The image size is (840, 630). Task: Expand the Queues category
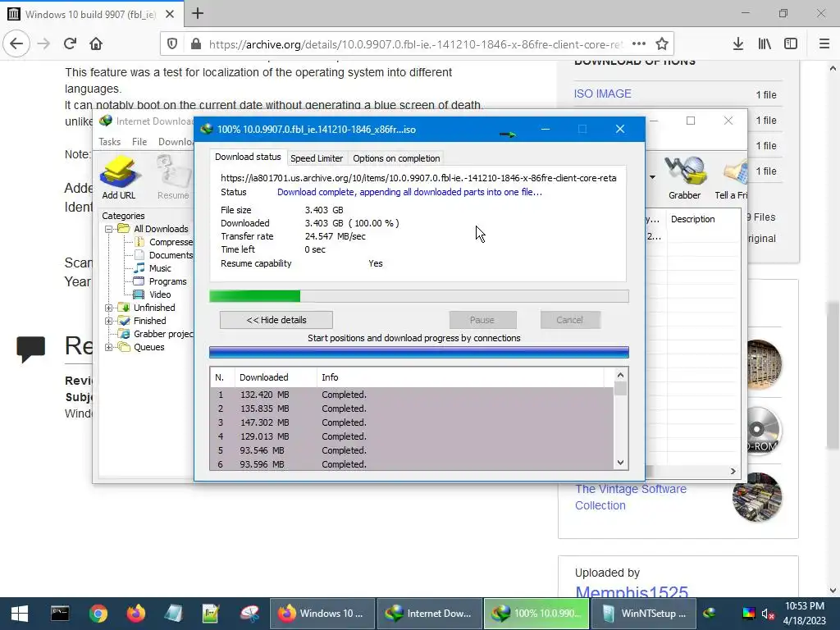(x=109, y=347)
